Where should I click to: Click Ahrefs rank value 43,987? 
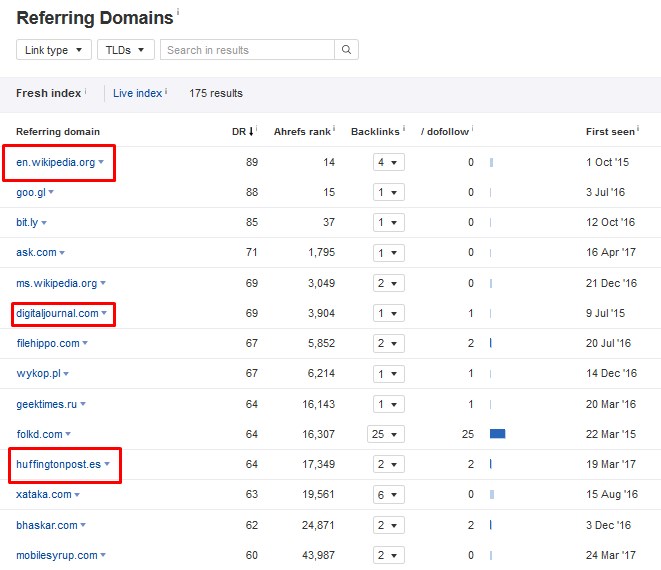pos(318,555)
